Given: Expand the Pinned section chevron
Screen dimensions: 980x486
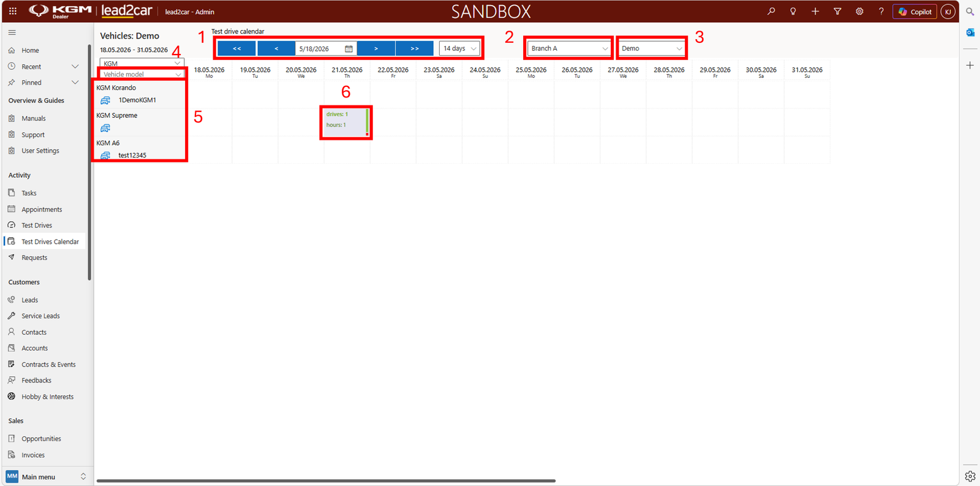Looking at the screenshot, I should coord(75,82).
